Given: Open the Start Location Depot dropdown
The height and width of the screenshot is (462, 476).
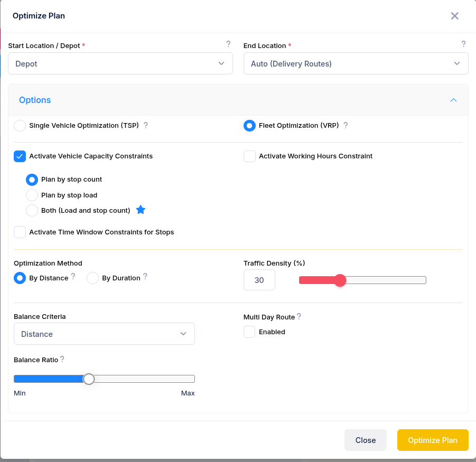Looking at the screenshot, I should coord(120,63).
